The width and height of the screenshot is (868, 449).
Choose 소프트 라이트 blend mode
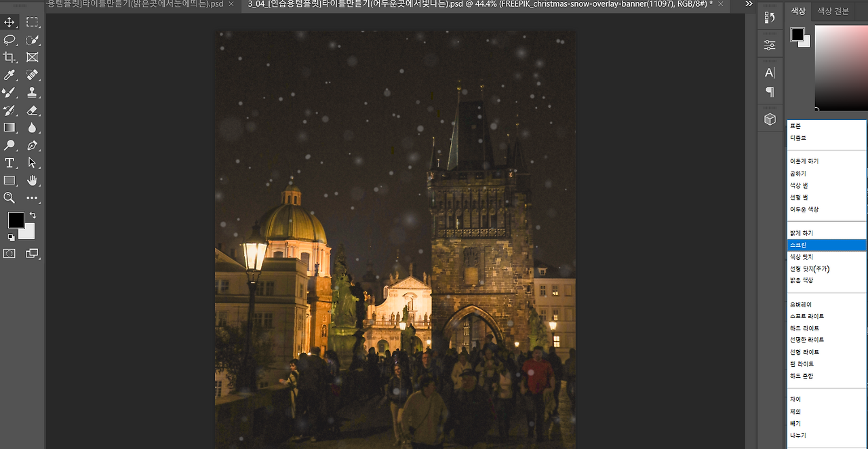coord(827,316)
